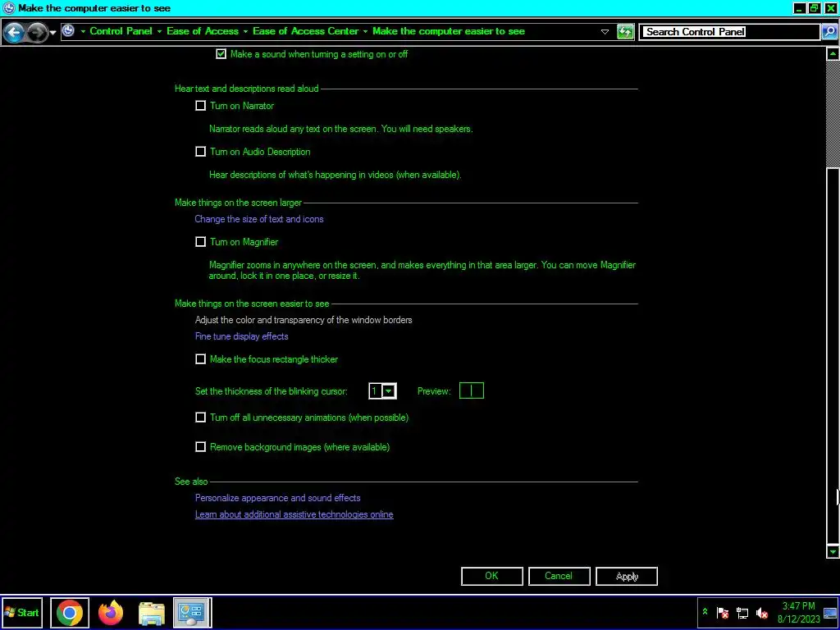
Task: Click the OK button
Action: [x=492, y=576]
